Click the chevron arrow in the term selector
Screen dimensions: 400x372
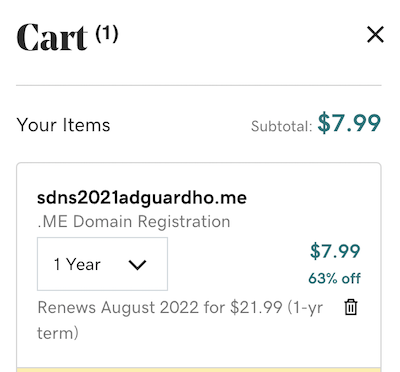137,265
